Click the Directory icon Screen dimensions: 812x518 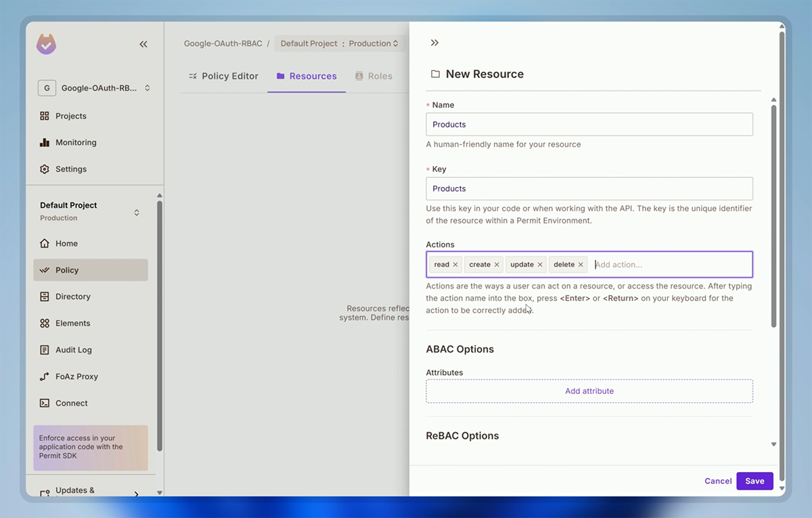(x=45, y=297)
